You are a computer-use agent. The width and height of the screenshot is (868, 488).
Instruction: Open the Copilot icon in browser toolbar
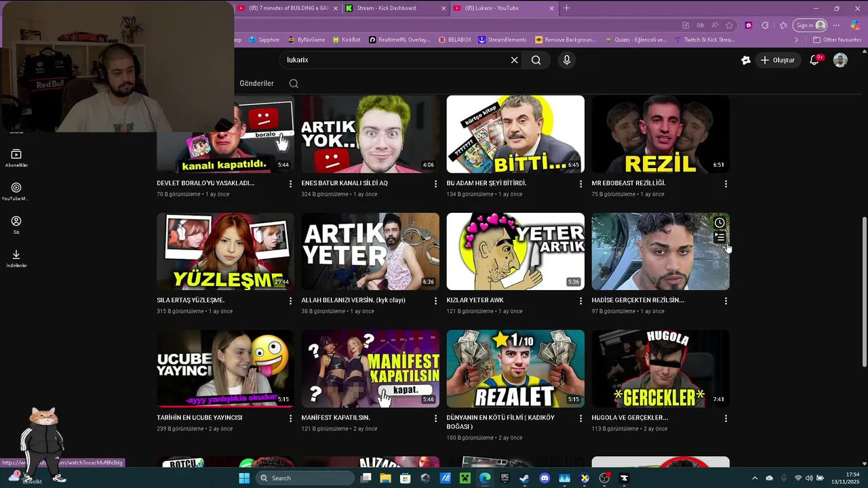(854, 25)
